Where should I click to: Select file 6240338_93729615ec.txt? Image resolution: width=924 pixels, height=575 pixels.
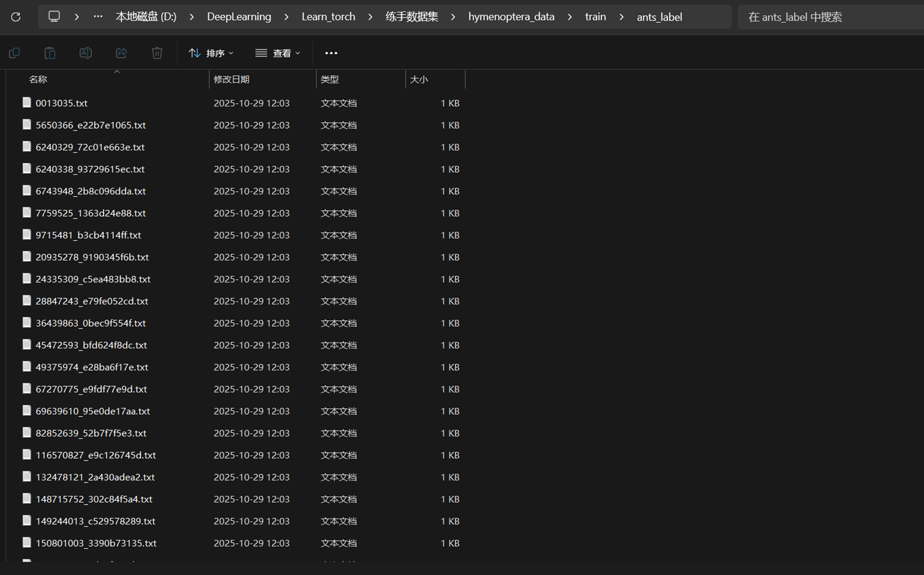click(x=90, y=169)
